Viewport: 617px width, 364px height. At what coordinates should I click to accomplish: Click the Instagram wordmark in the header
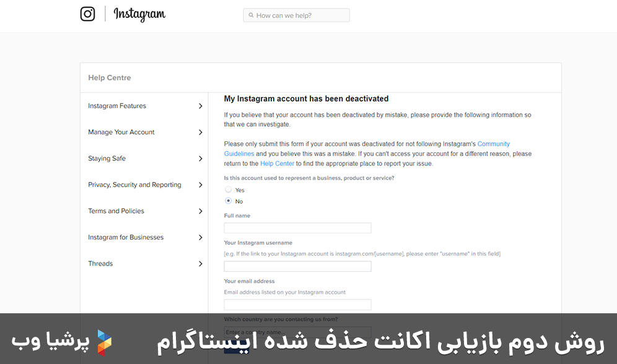click(x=139, y=14)
